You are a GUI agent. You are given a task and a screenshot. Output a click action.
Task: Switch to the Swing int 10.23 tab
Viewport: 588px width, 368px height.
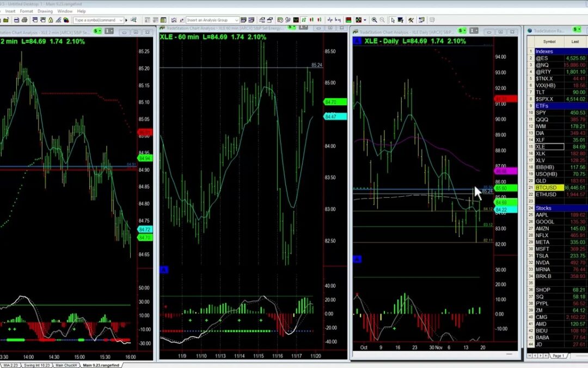(36, 365)
